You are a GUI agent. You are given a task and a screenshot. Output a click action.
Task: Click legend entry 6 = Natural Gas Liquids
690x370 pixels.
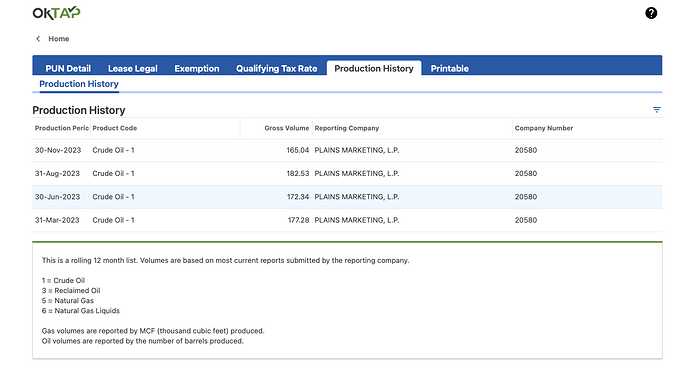[81, 311]
